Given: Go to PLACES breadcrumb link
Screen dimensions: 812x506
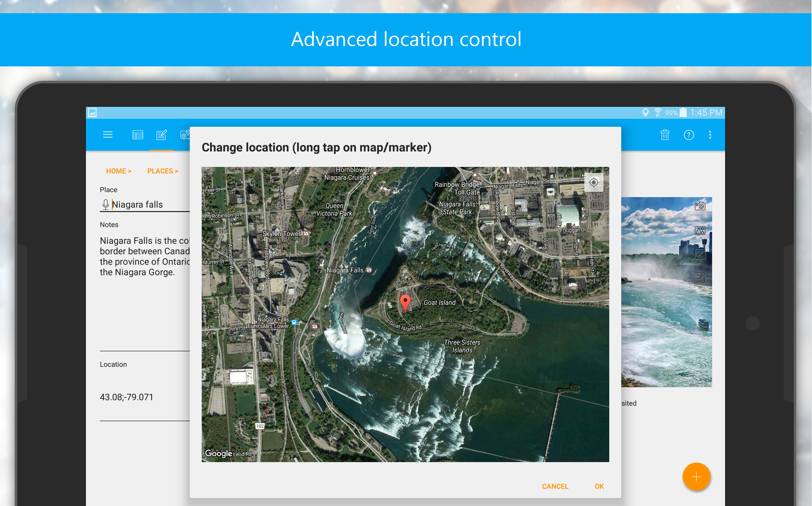Looking at the screenshot, I should tap(163, 171).
